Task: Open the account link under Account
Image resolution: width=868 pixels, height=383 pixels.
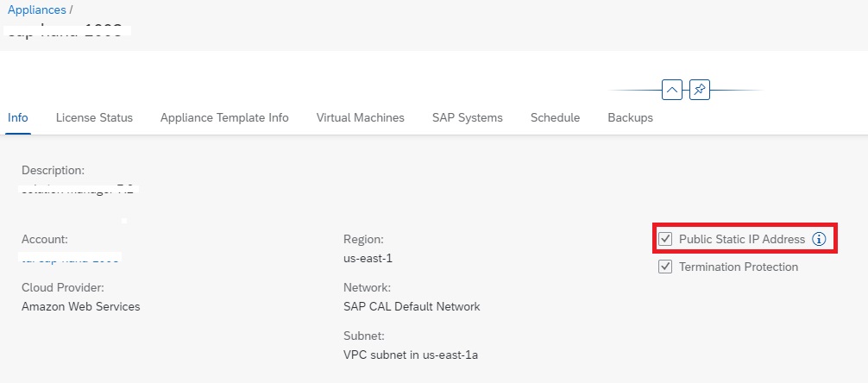Action: click(x=71, y=258)
